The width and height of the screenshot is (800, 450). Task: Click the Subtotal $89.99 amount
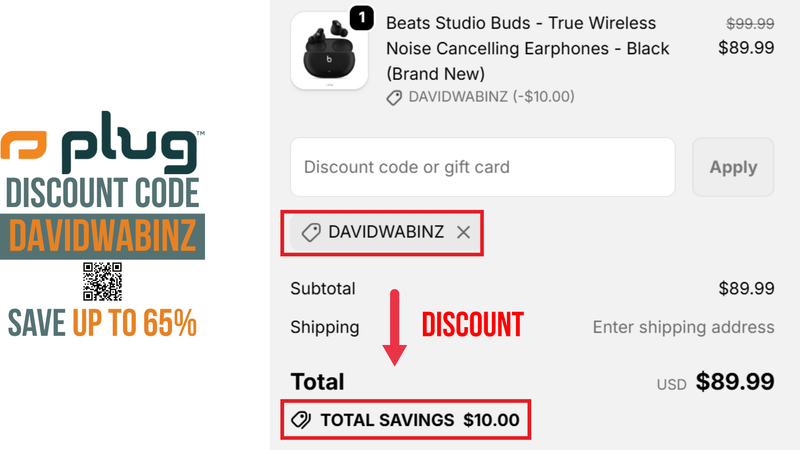tap(746, 289)
